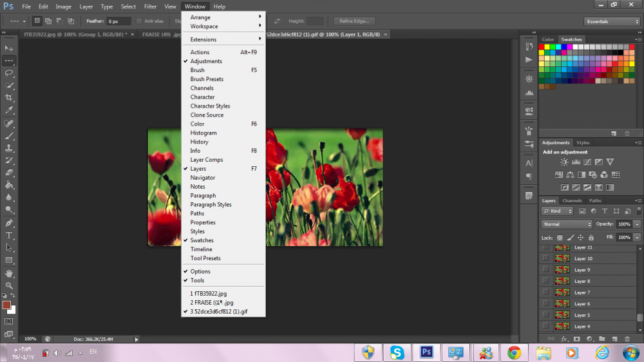Select the Hand tool
The width and height of the screenshot is (644, 362).
[x=9, y=273]
